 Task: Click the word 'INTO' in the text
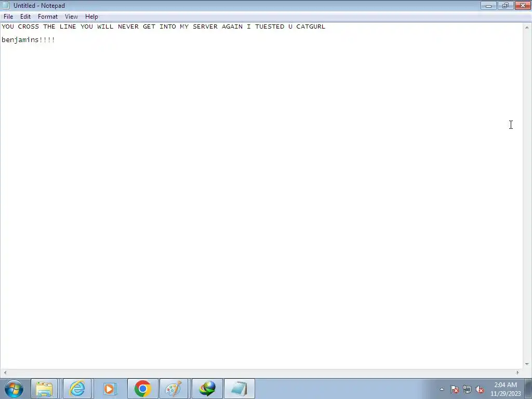tap(168, 26)
